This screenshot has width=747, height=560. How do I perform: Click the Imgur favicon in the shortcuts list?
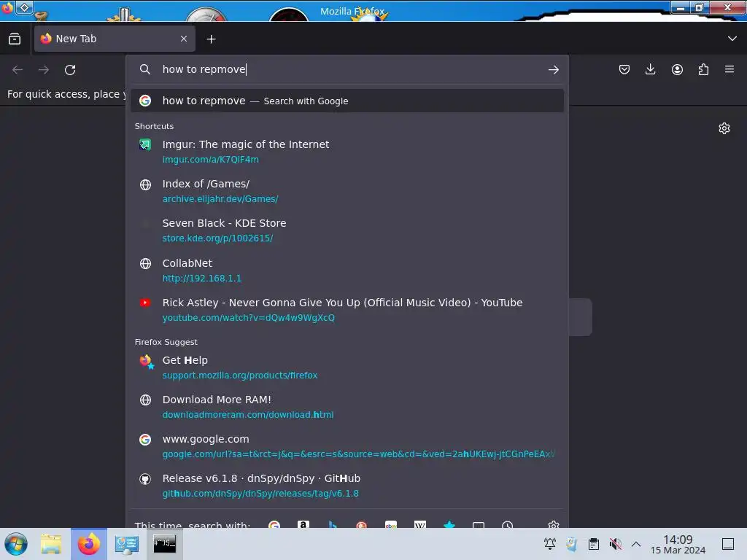[x=145, y=145]
